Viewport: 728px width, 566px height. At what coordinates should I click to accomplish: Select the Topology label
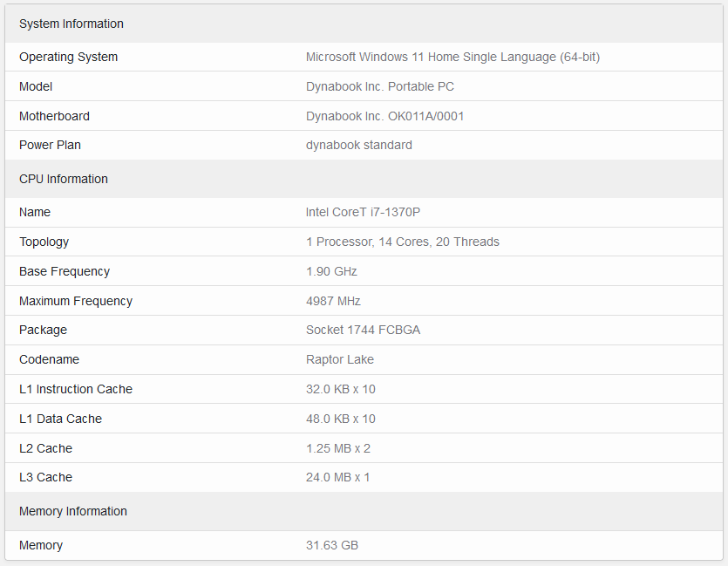click(x=44, y=242)
